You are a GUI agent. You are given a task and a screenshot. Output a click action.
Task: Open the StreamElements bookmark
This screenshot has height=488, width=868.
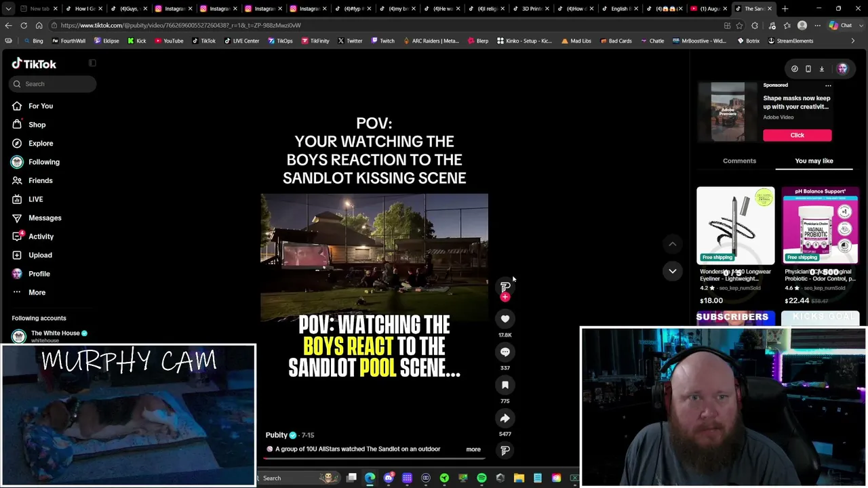coord(790,41)
